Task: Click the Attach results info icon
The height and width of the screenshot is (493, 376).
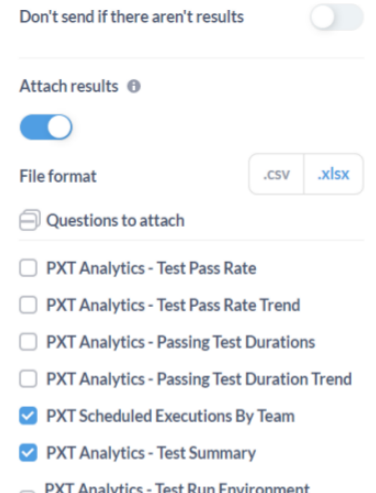Action: [x=134, y=87]
